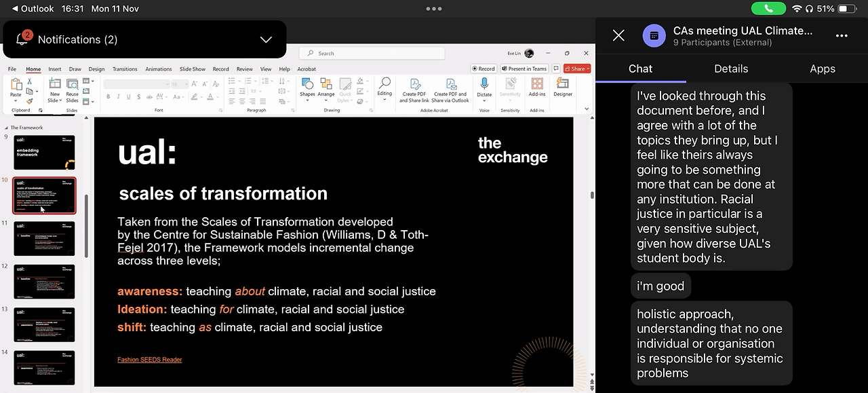The height and width of the screenshot is (393, 868).
Task: Open the Font Color dropdown
Action: tap(218, 98)
